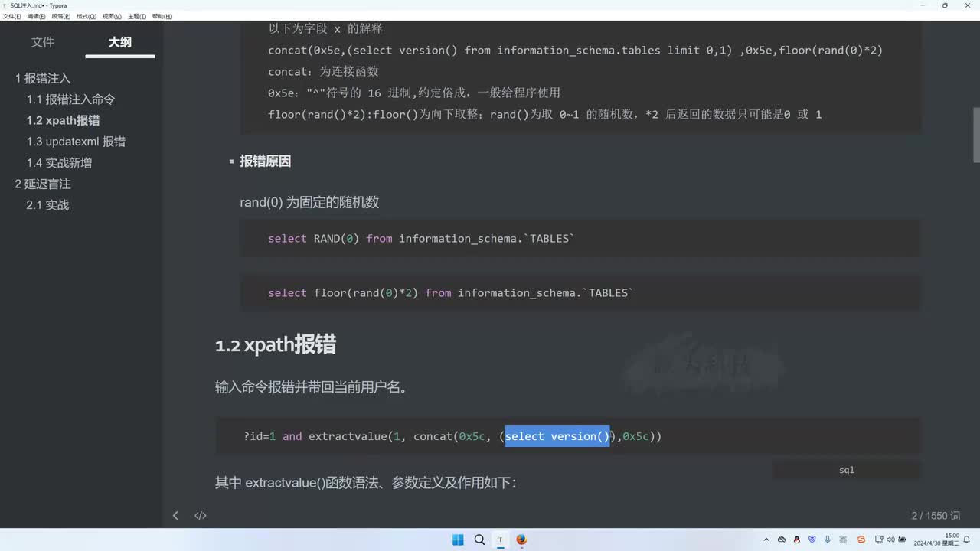Click the word count 2 / 1550 词
This screenshot has width=980, height=551.
936,516
